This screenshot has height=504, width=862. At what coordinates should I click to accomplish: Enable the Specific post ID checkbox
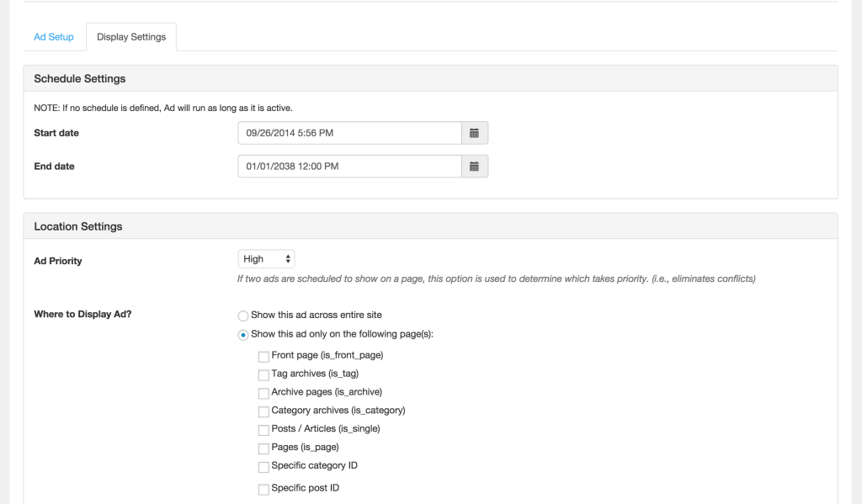coord(264,490)
